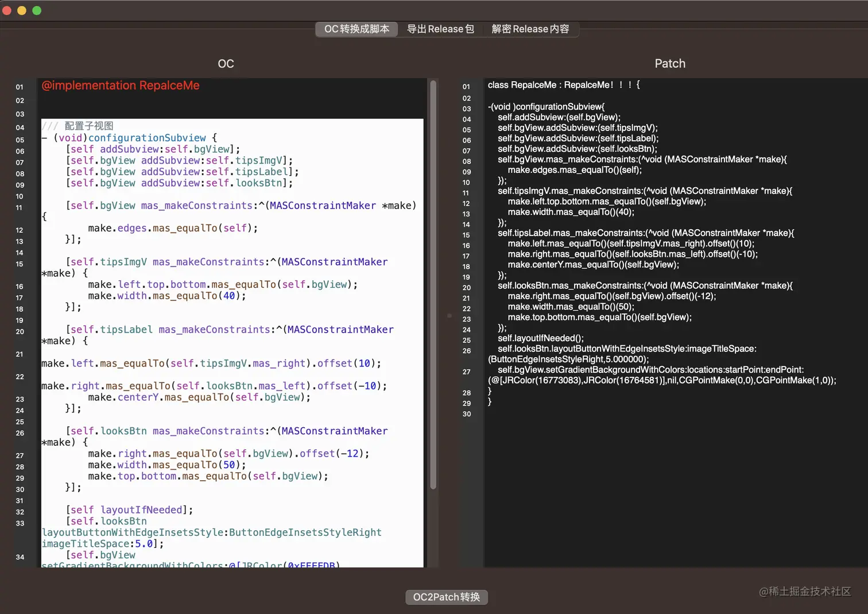Click self.layoutIfNeeded() in Patch pane

[x=541, y=338]
